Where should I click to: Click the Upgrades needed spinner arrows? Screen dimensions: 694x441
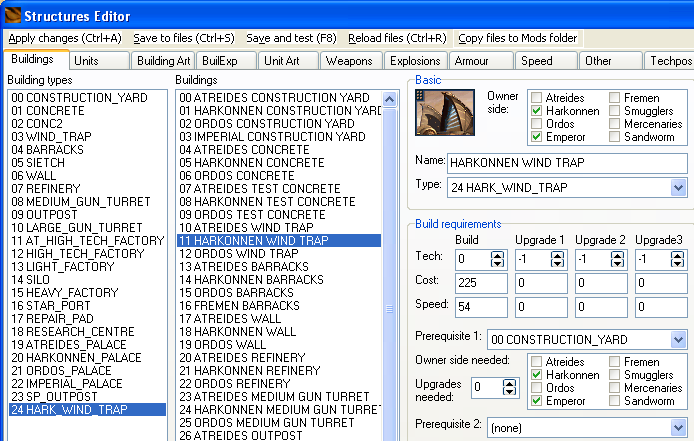pos(509,387)
